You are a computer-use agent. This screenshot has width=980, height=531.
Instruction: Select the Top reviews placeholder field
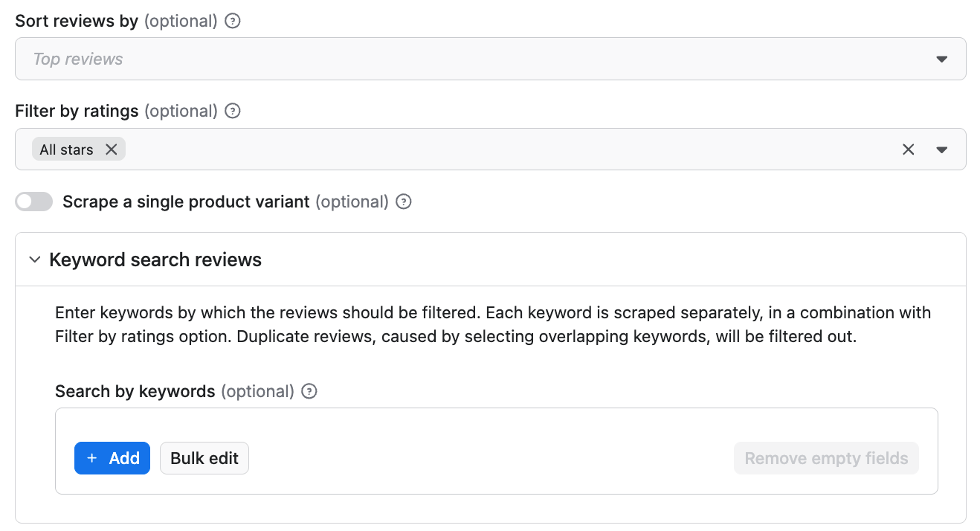pos(491,59)
